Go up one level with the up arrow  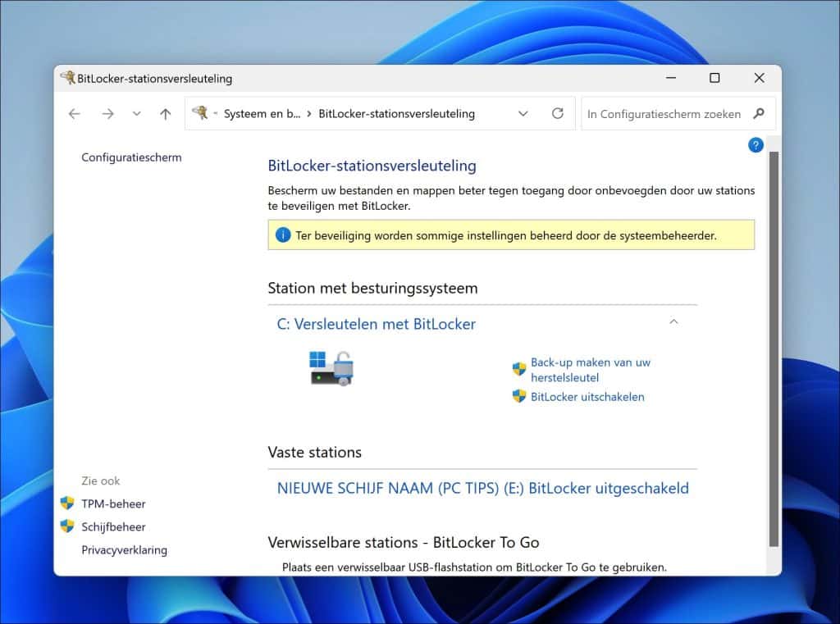click(166, 113)
